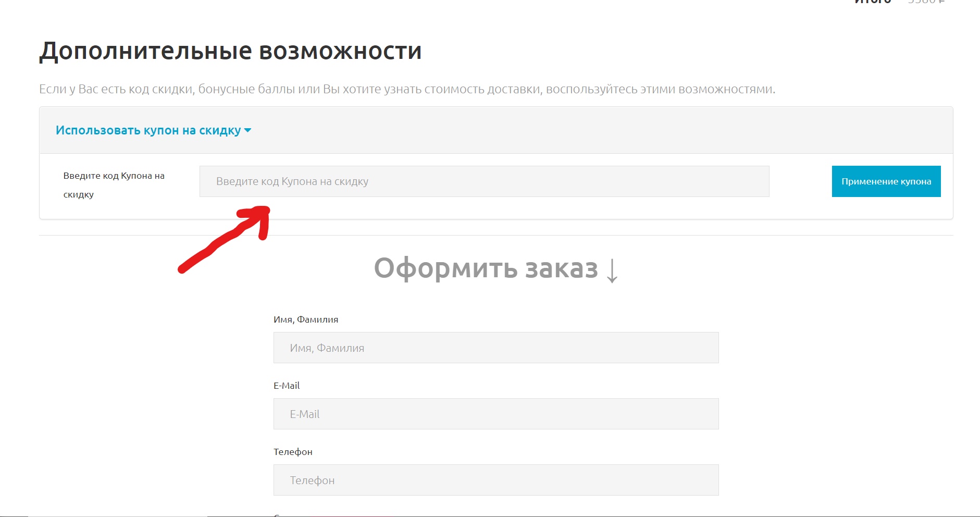980x517 pixels.
Task: Click the caret icon beside the coupon link
Action: click(247, 130)
